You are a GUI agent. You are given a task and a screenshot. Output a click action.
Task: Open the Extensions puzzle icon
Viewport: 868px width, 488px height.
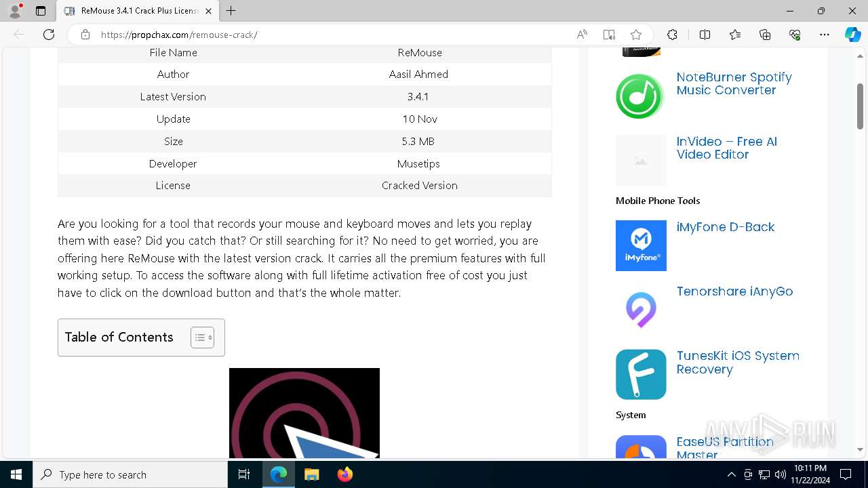tap(672, 35)
